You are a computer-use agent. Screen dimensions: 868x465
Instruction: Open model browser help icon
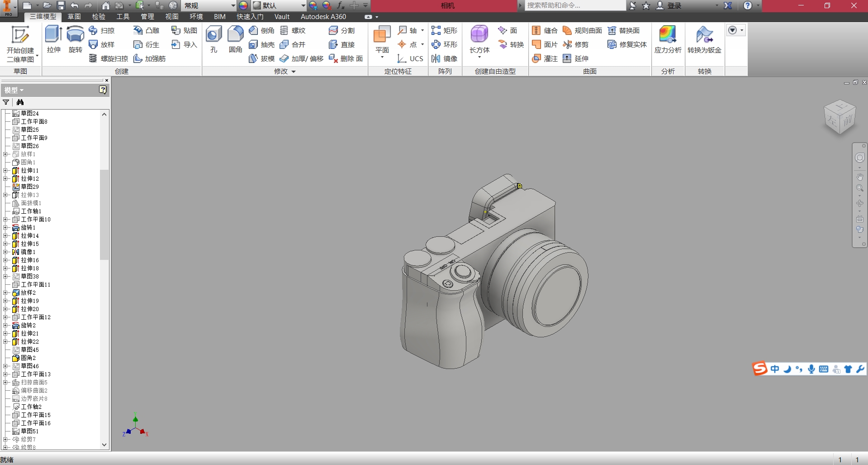(x=103, y=90)
